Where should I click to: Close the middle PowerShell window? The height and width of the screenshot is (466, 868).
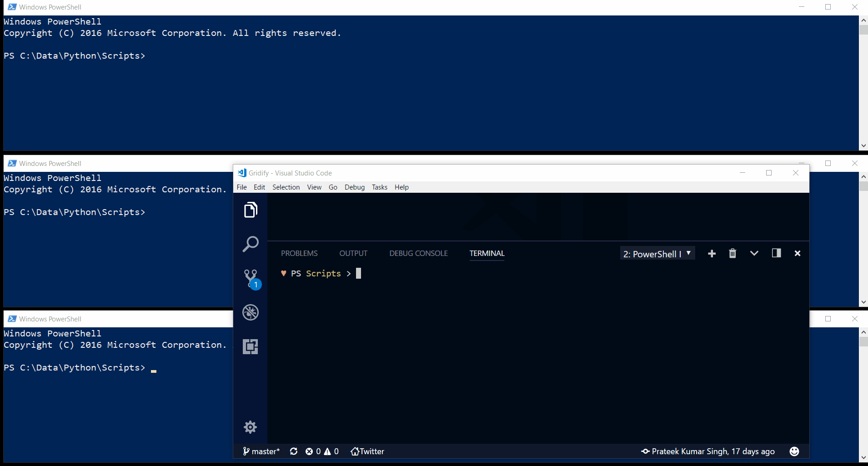coord(855,163)
